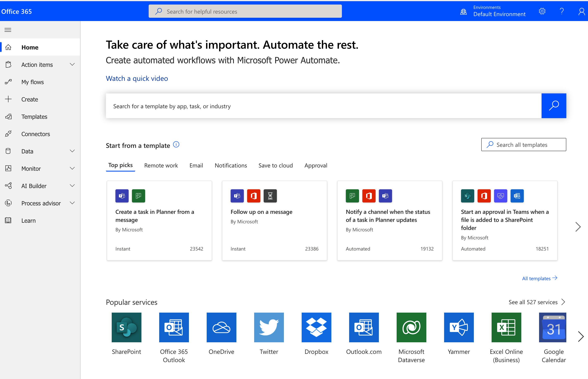Open the Yammer service icon
This screenshot has width=588, height=379.
[x=459, y=327]
